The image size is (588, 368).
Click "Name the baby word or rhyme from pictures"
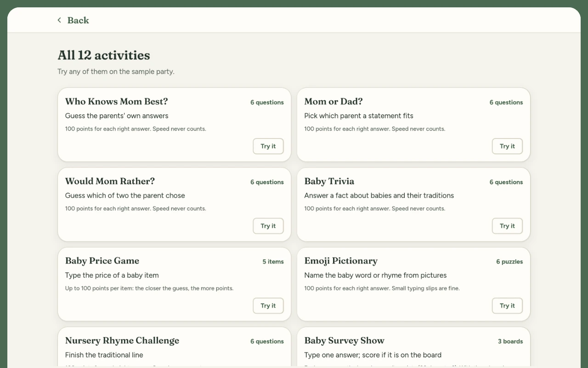[x=375, y=276]
